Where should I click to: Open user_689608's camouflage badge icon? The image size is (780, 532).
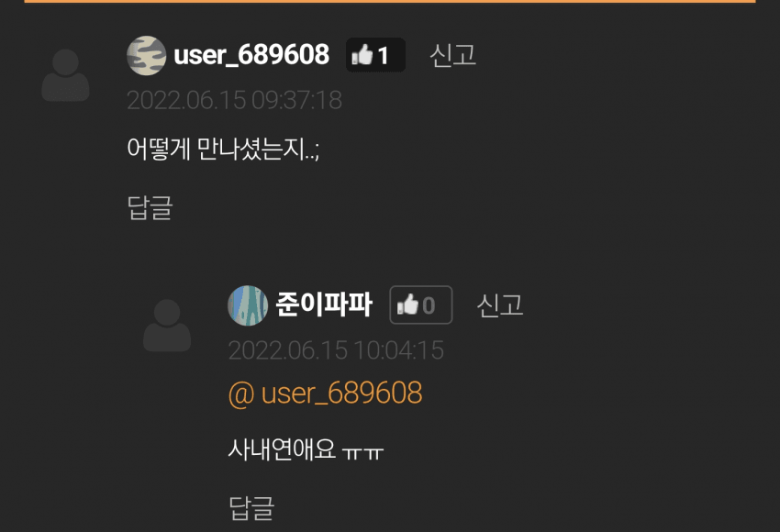point(146,55)
